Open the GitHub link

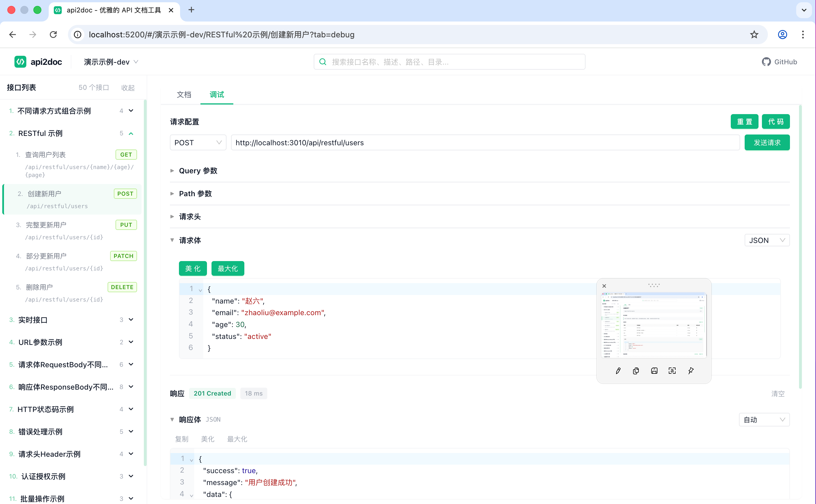tap(779, 62)
